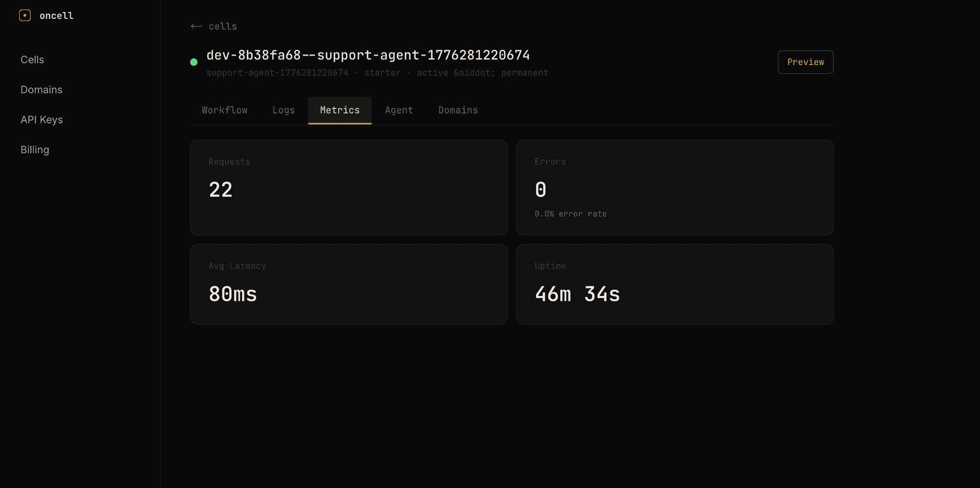
Task: Open Cells in the sidebar
Action: [32, 60]
